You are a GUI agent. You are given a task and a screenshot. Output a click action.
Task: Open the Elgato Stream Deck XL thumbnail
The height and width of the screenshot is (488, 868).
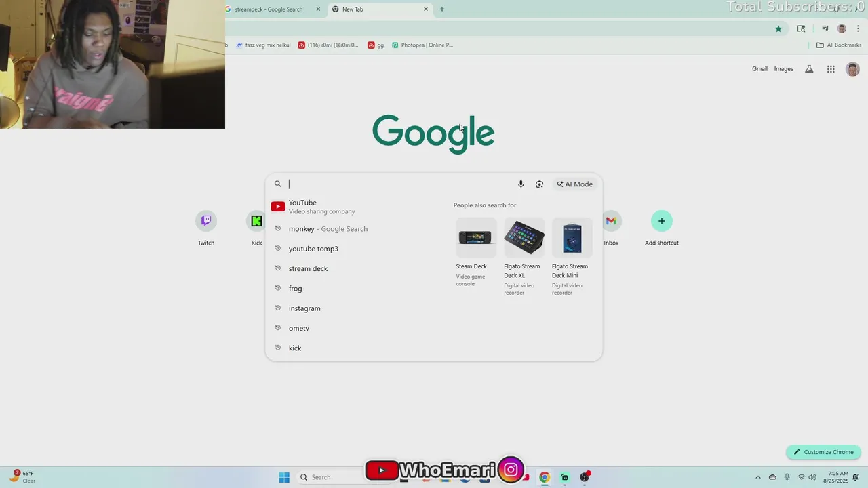[524, 237]
